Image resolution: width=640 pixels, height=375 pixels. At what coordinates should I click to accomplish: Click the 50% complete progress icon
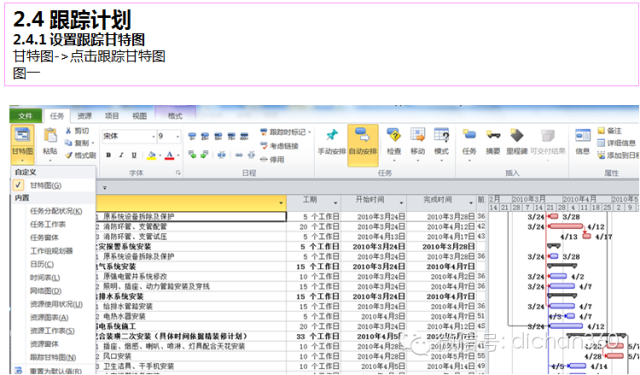point(218,136)
